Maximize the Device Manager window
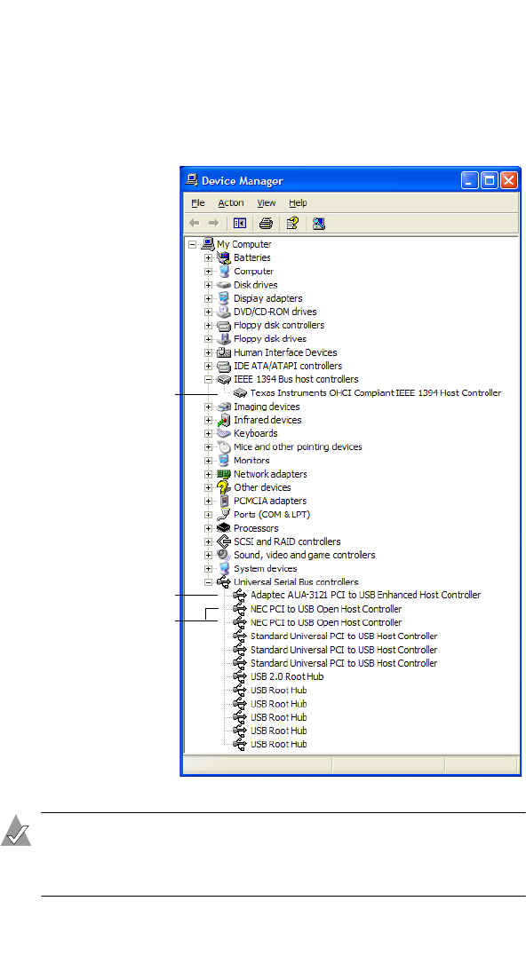 pyautogui.click(x=490, y=180)
